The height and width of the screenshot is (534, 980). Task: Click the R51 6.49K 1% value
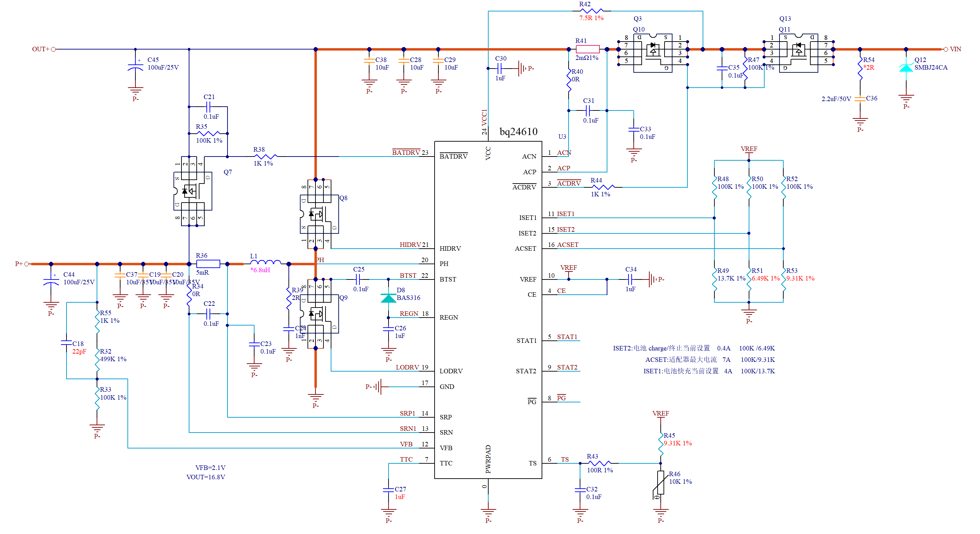tap(765, 278)
